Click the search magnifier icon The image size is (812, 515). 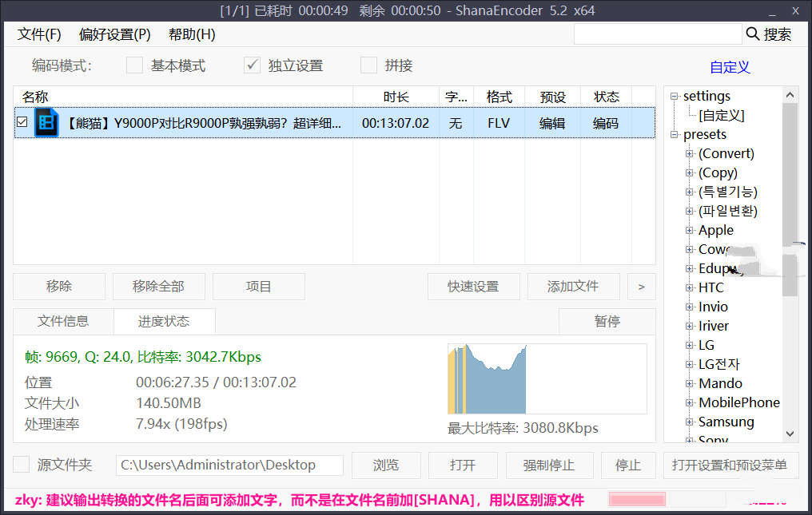click(753, 34)
